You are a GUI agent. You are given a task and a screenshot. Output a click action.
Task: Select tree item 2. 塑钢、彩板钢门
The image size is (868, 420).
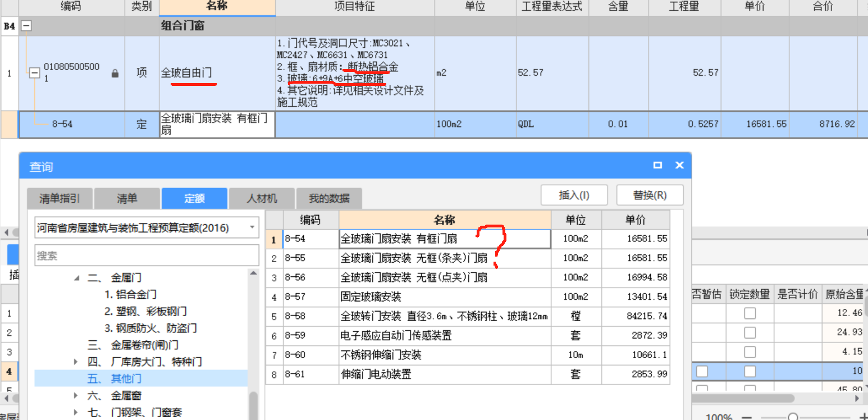(145, 311)
